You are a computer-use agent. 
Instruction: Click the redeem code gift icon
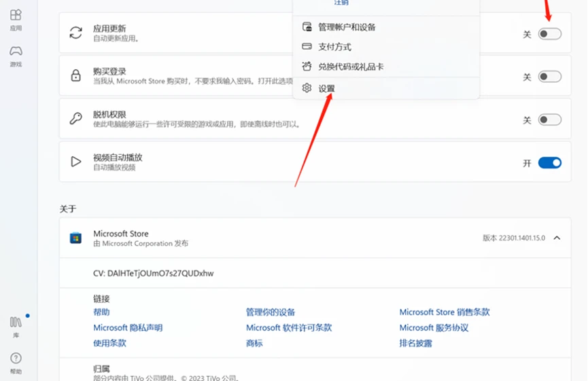[x=307, y=67]
